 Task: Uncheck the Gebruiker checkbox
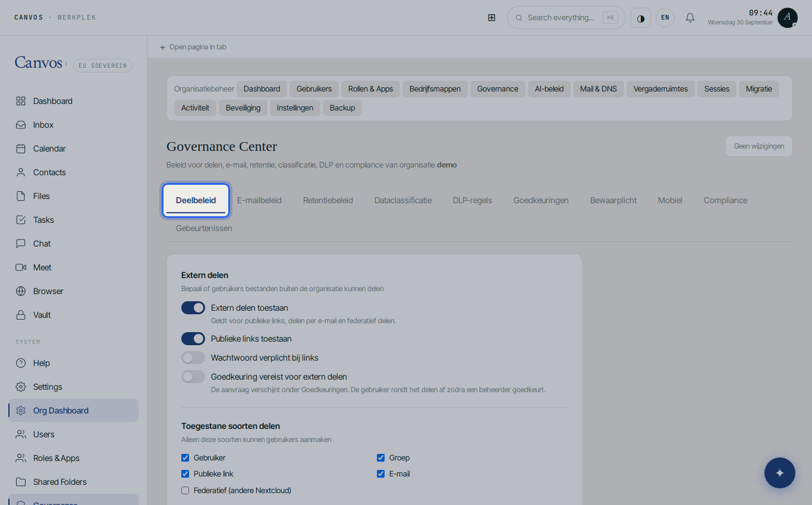185,458
